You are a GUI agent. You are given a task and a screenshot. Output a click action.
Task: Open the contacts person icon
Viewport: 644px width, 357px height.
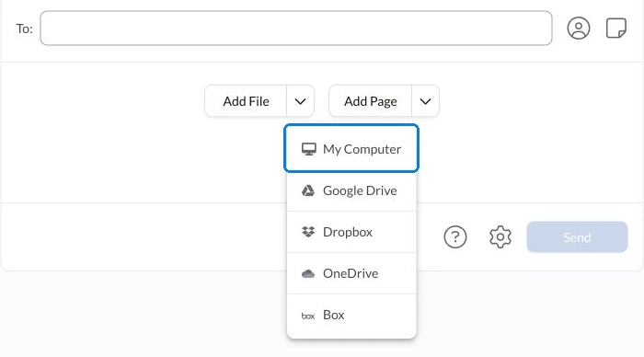point(579,29)
